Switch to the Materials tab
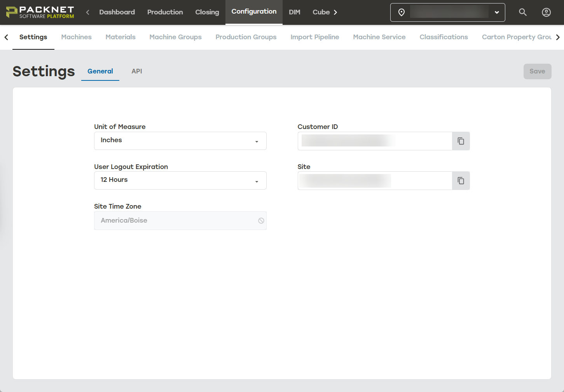The height and width of the screenshot is (392, 564). coord(120,37)
